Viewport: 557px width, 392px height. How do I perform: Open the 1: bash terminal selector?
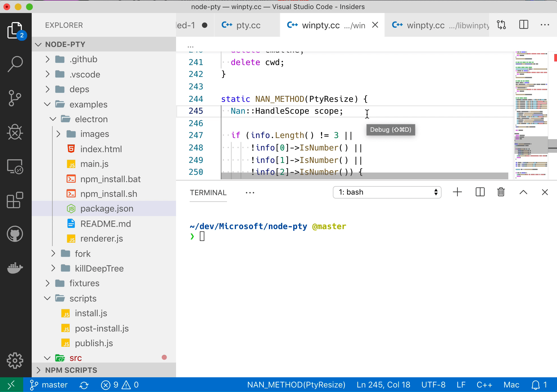click(x=387, y=192)
